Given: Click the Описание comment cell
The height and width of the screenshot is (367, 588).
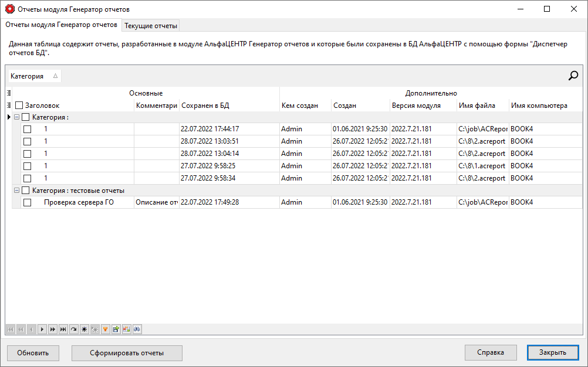Looking at the screenshot, I should pos(156,202).
